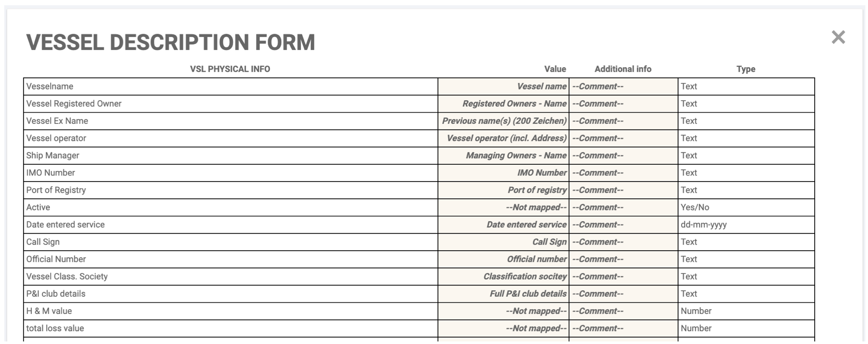This screenshot has height=344, width=868.
Task: Open the 'Date entered service' value cell
Action: (526, 224)
